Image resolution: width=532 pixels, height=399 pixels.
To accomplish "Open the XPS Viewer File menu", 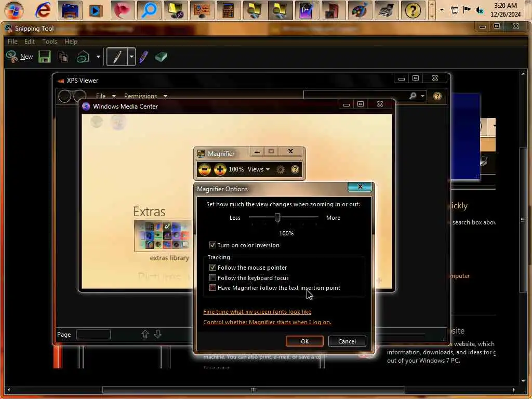I will pyautogui.click(x=105, y=96).
